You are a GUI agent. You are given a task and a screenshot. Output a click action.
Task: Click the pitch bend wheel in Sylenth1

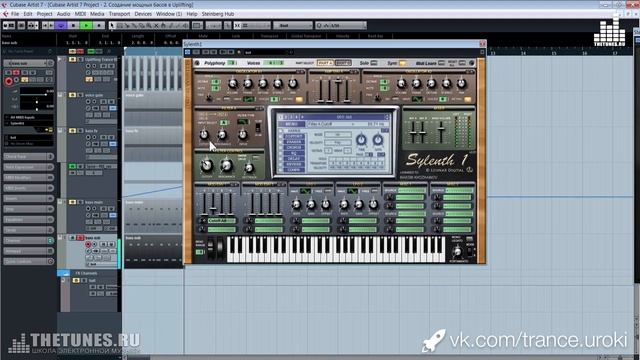(x=211, y=249)
